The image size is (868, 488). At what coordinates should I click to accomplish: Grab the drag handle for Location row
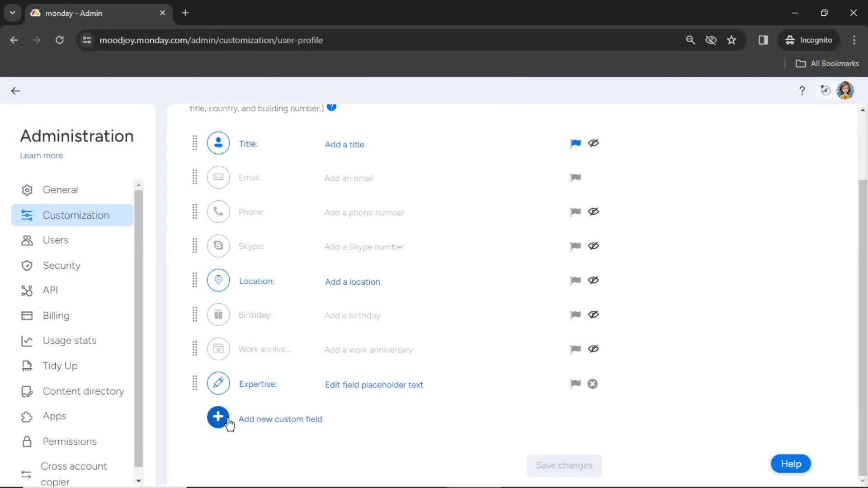pyautogui.click(x=195, y=280)
